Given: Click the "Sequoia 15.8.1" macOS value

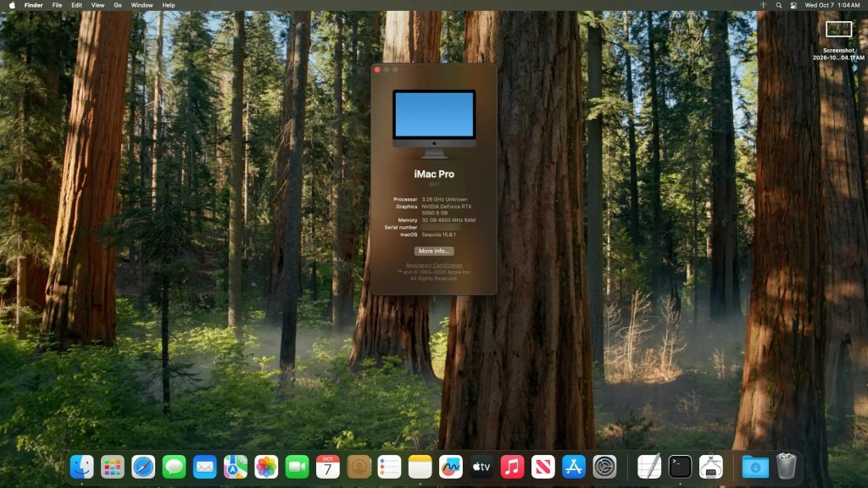Looking at the screenshot, I should [439, 235].
